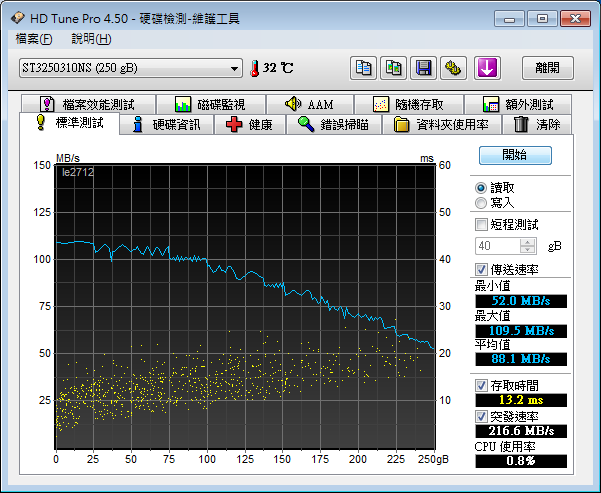Image resolution: width=601 pixels, height=493 pixels.
Task: Open the 檔案 menu
Action: coord(34,39)
